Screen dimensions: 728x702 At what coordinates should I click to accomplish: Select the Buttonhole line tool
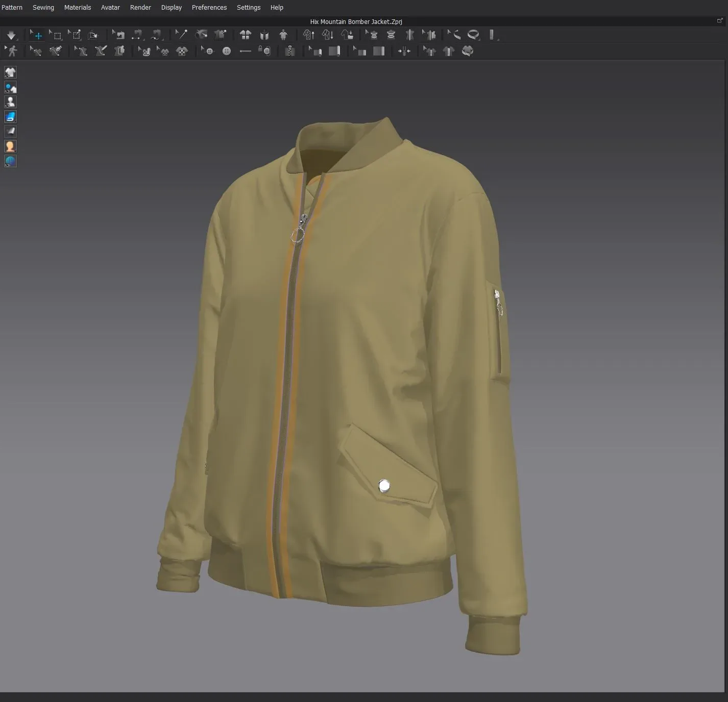tap(246, 51)
